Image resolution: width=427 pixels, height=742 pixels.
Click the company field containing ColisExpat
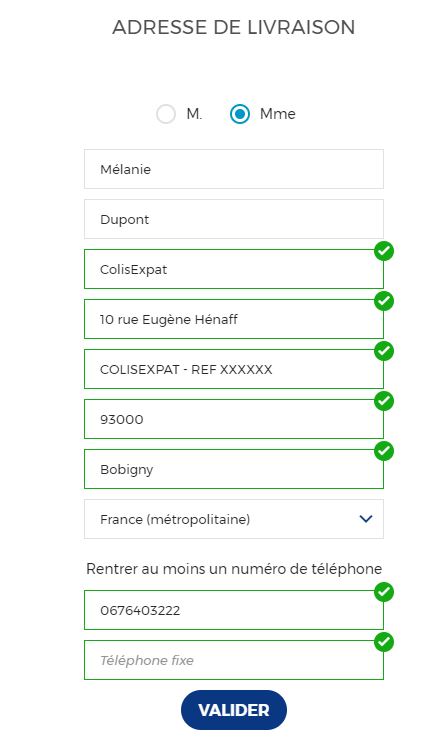pyautogui.click(x=234, y=269)
